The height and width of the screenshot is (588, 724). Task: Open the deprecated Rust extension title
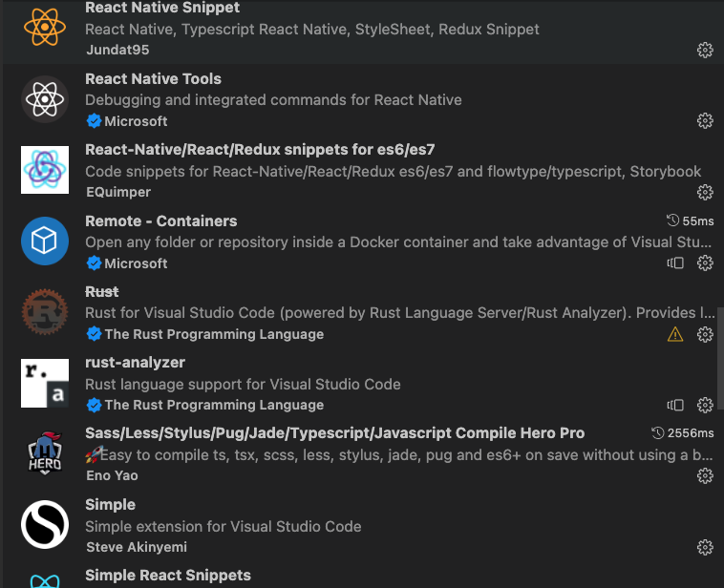(102, 292)
